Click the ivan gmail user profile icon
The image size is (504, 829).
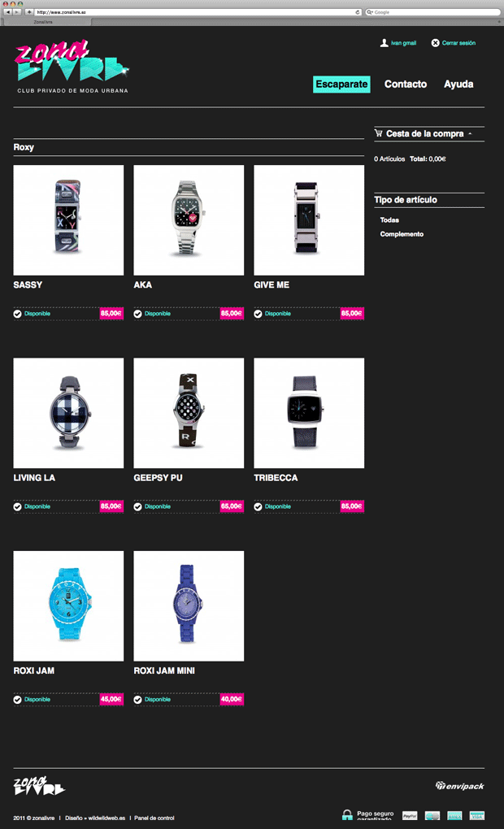tap(384, 43)
